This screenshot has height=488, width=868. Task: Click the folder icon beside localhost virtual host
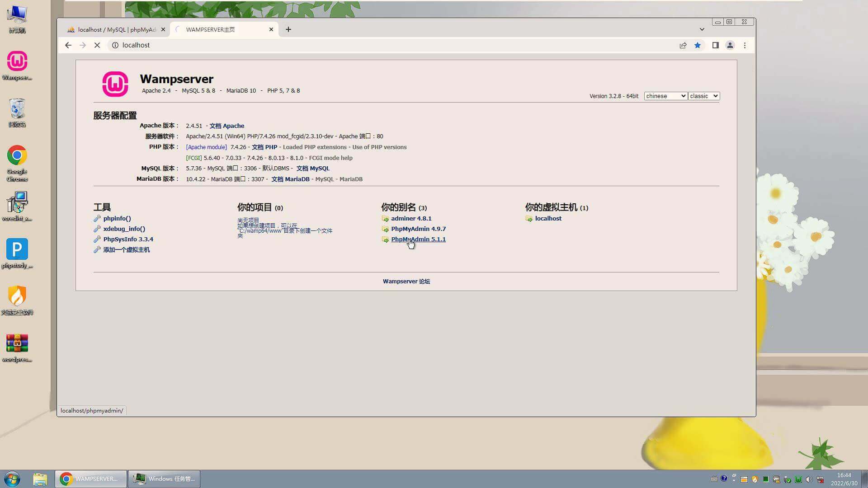[529, 219]
